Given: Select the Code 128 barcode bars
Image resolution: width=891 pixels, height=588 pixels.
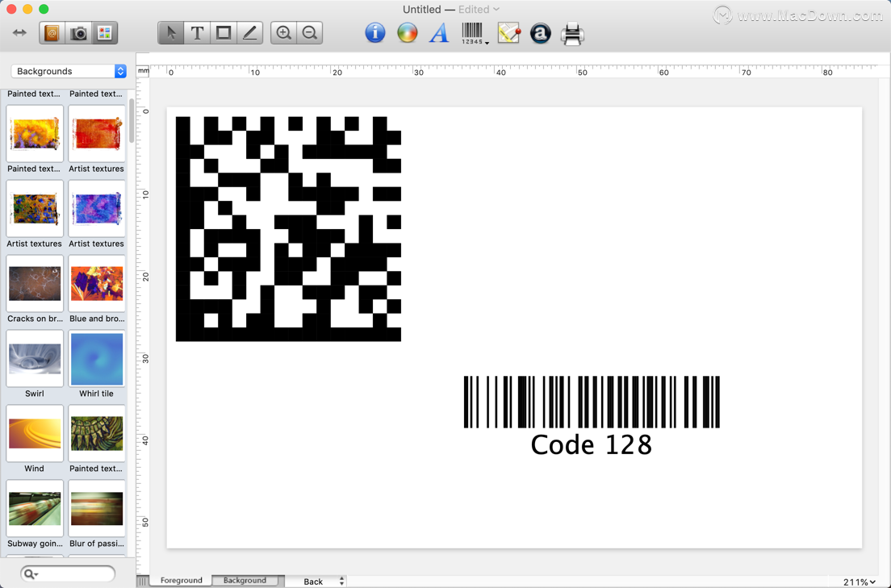Looking at the screenshot, I should [x=592, y=402].
